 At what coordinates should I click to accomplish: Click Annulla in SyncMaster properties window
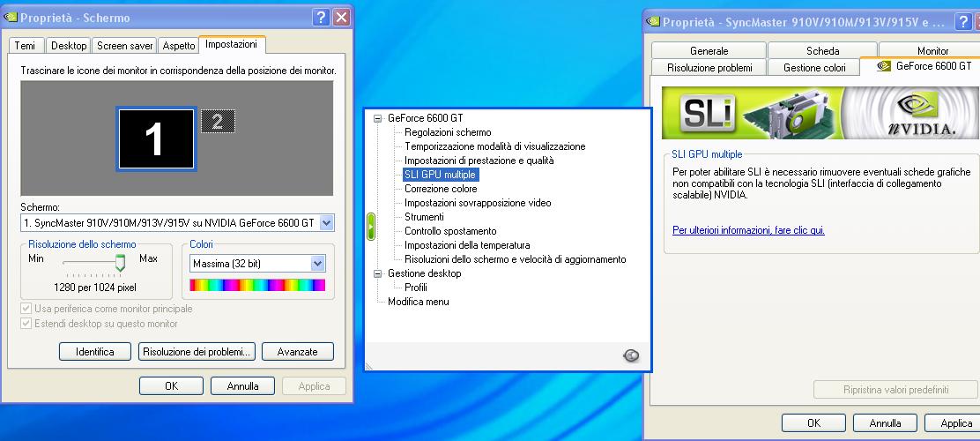point(885,422)
